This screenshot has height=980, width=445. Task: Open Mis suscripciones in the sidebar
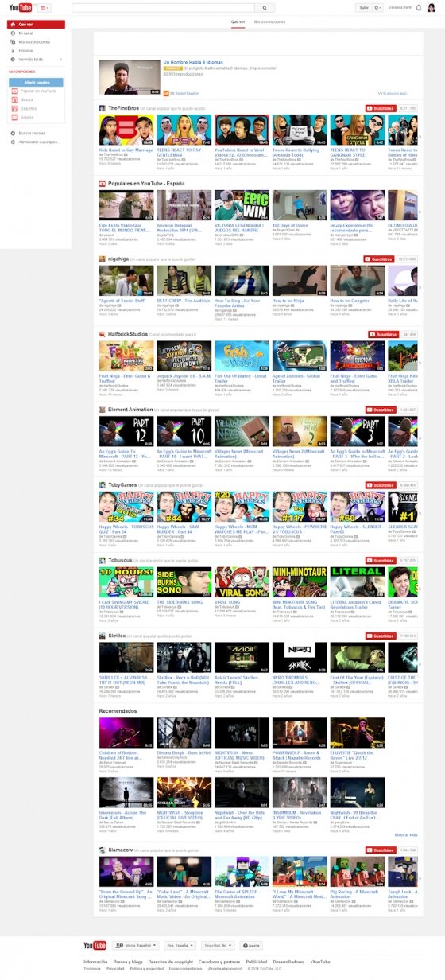(35, 41)
